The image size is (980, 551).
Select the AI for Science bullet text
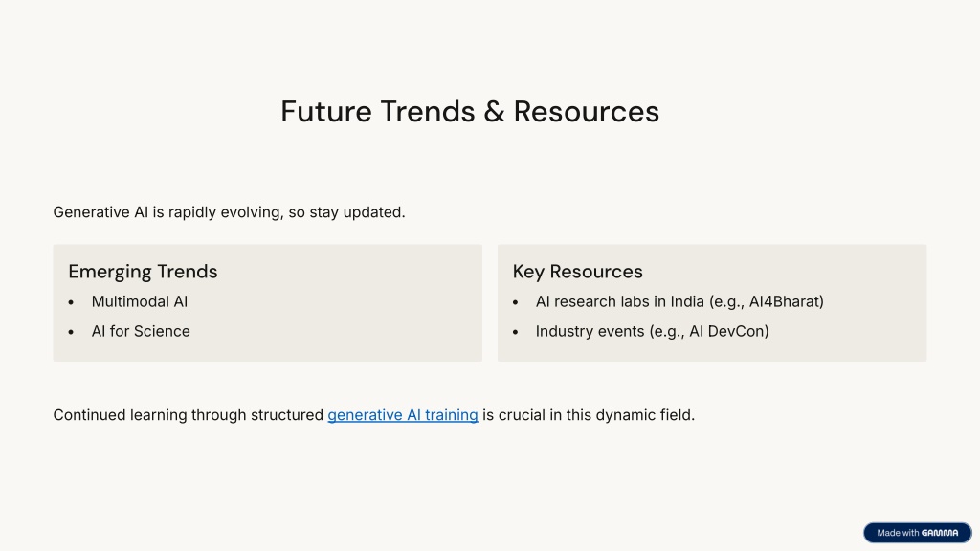coord(141,331)
